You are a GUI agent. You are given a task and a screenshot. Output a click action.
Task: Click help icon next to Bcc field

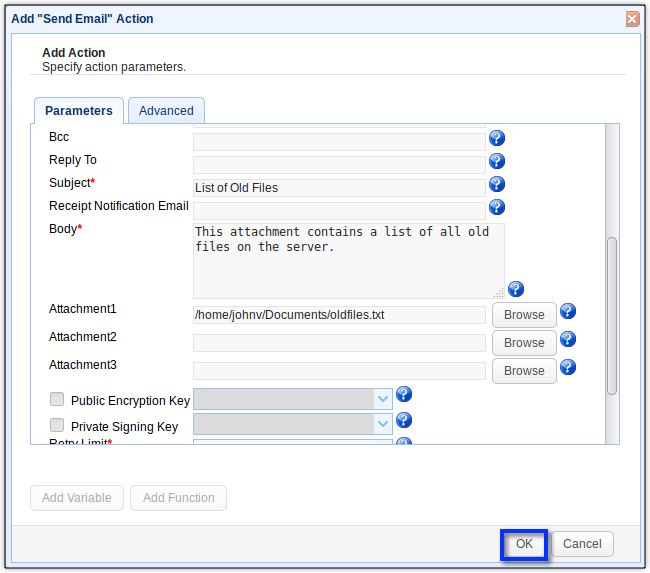496,138
